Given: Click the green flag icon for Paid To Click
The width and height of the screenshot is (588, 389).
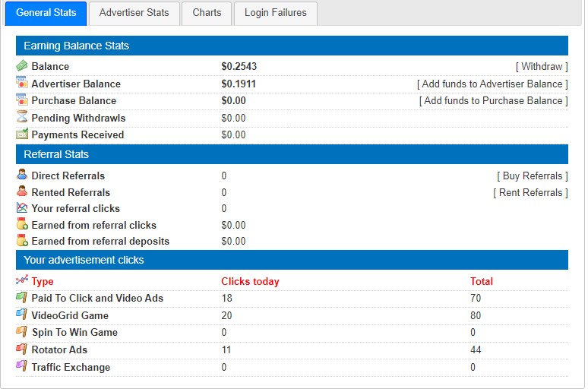Looking at the screenshot, I should [22, 297].
